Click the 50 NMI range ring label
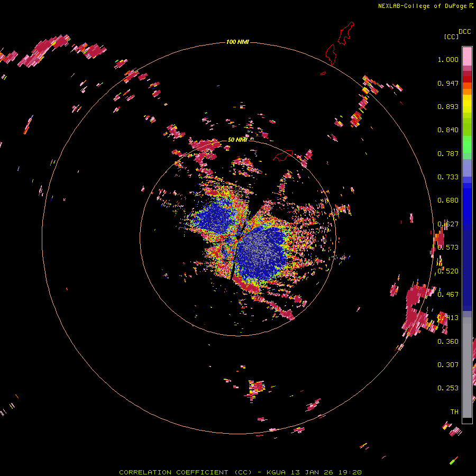Screen dimensions: 476x476 [x=237, y=140]
